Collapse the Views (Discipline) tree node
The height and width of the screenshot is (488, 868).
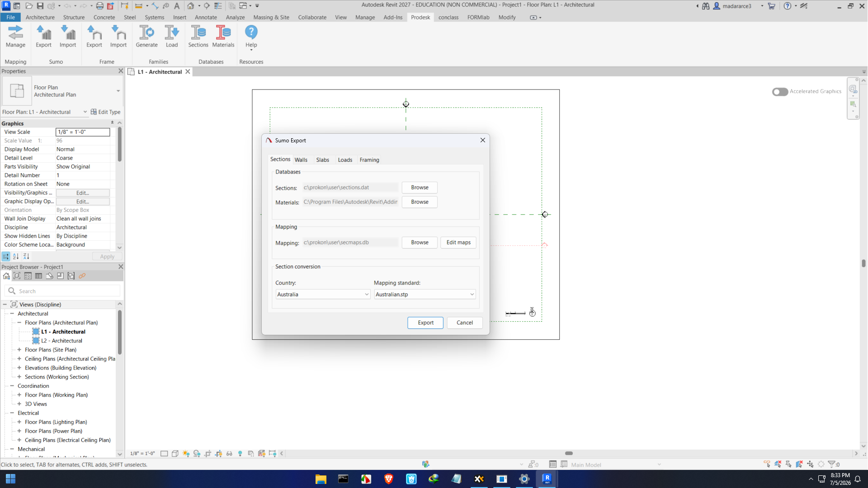tap(5, 305)
